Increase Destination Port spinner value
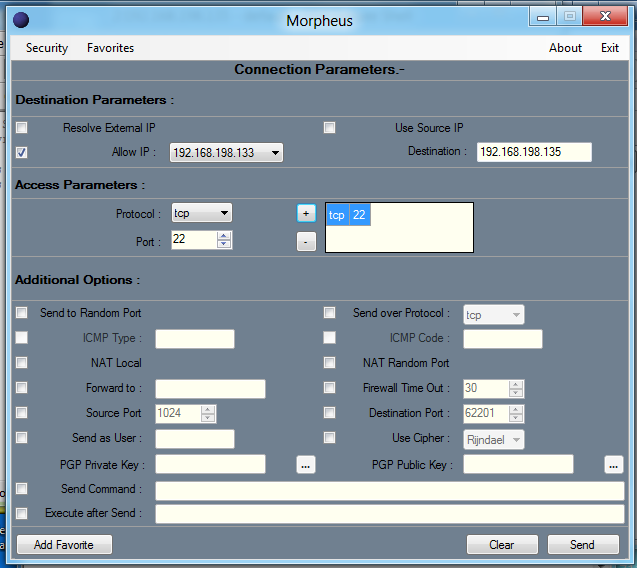This screenshot has width=637, height=568. (516, 410)
